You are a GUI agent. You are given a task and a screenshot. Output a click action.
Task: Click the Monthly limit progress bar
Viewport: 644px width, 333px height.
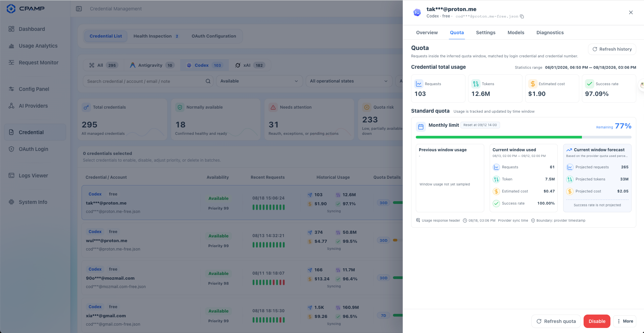point(524,137)
